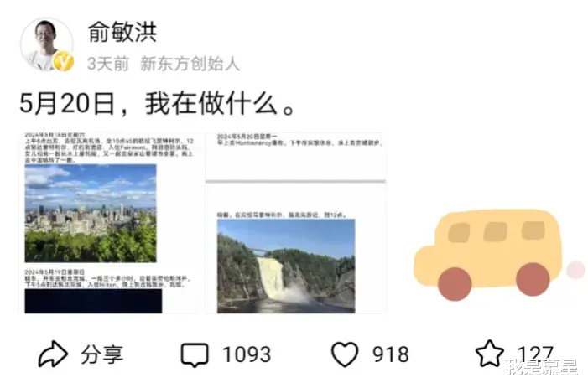This screenshot has height=388, width=588.
Task: Open the Montreal city skyline photo
Action: click(91, 213)
